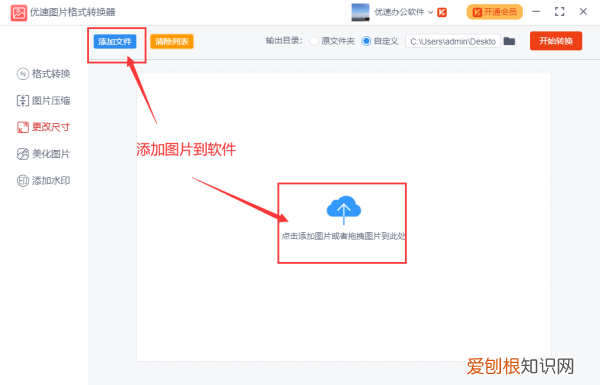Minimize the converter window
This screenshot has height=385, width=600.
[x=536, y=12]
